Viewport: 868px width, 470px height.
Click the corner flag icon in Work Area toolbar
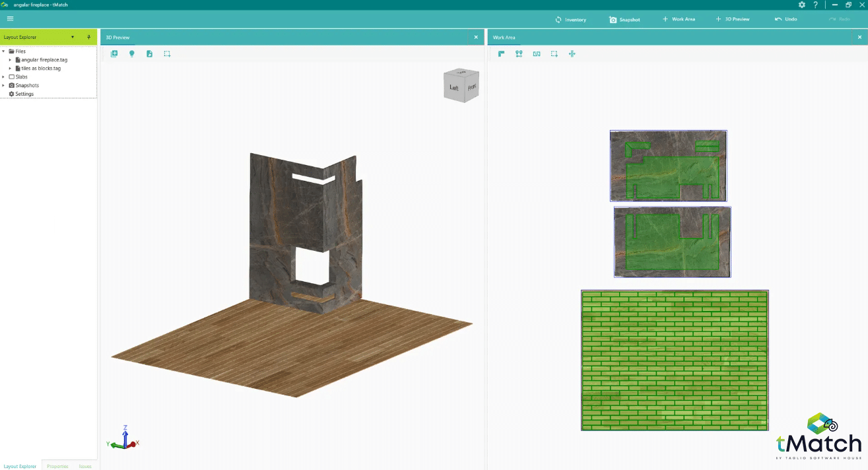click(x=501, y=53)
